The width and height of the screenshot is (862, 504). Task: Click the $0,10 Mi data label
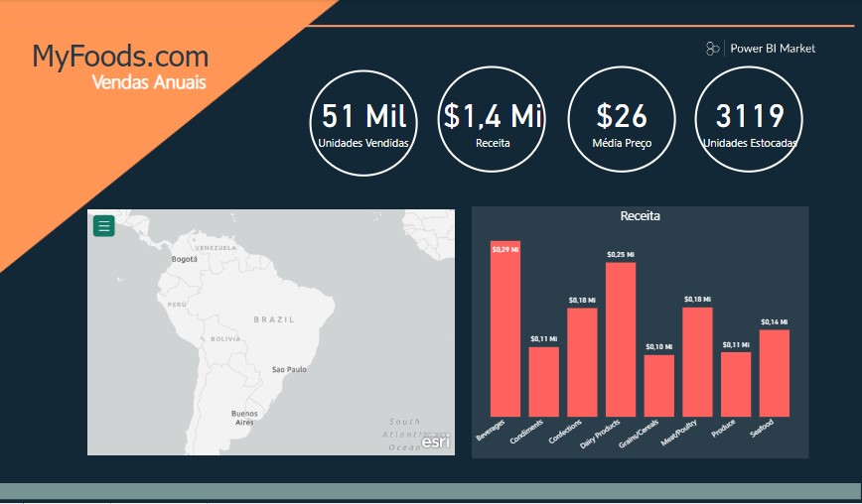pyautogui.click(x=659, y=347)
